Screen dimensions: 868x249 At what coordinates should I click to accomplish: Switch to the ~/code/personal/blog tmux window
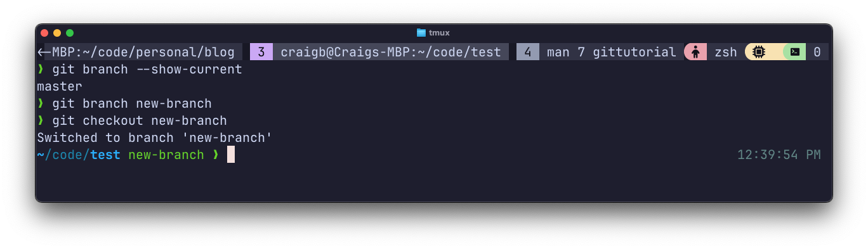pos(136,52)
